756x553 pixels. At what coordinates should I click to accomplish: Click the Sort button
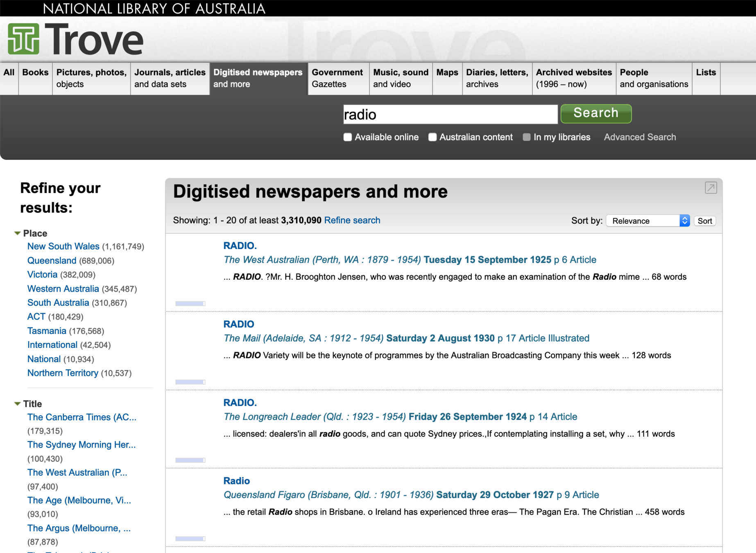coord(705,221)
